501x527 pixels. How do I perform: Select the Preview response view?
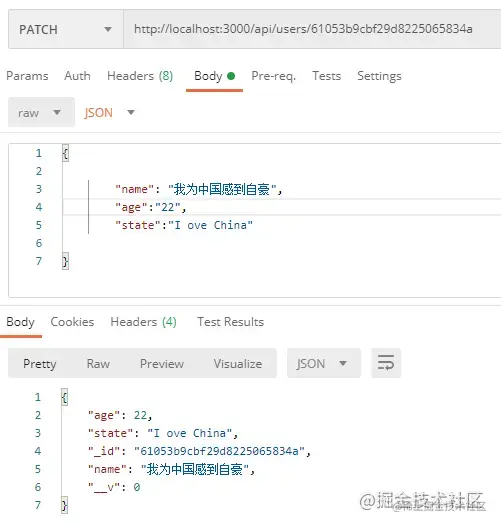point(162,364)
